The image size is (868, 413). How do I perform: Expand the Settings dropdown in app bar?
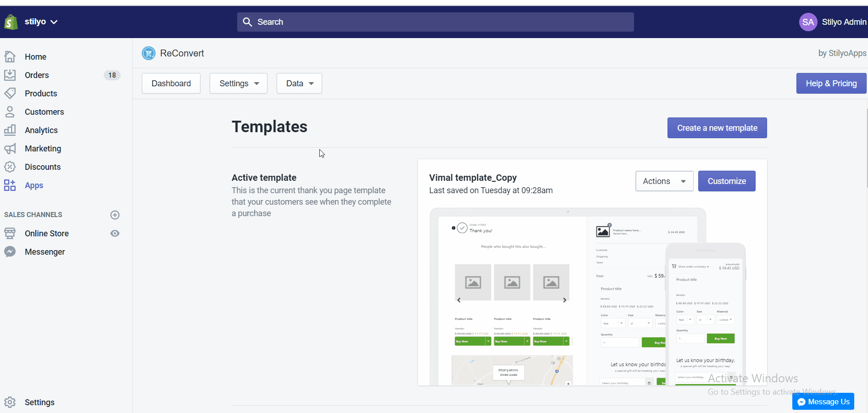pyautogui.click(x=239, y=84)
